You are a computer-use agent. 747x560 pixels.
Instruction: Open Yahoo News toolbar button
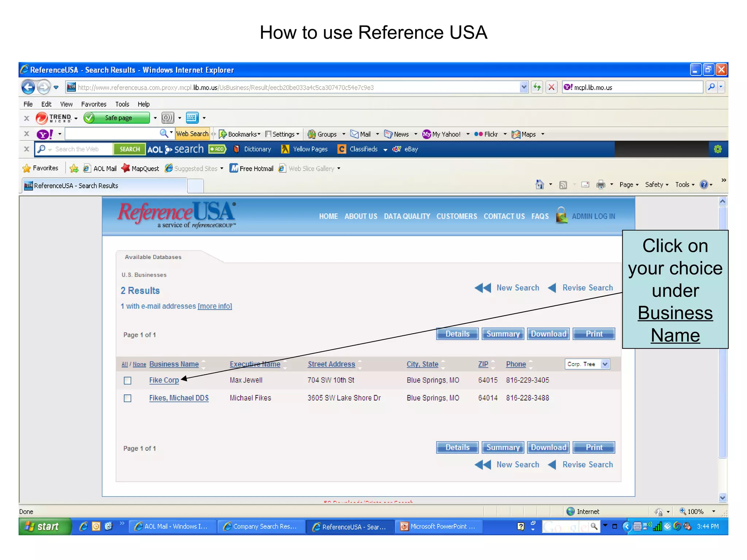pos(396,134)
